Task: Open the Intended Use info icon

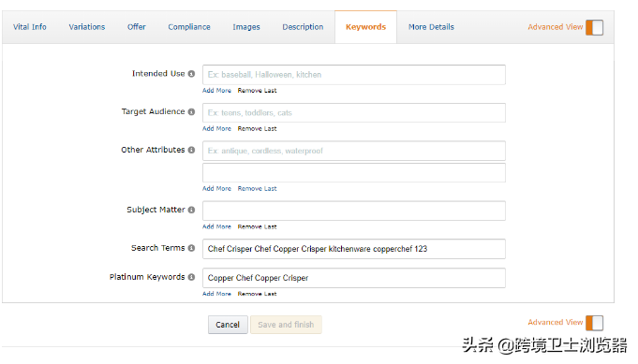Action: [191, 74]
